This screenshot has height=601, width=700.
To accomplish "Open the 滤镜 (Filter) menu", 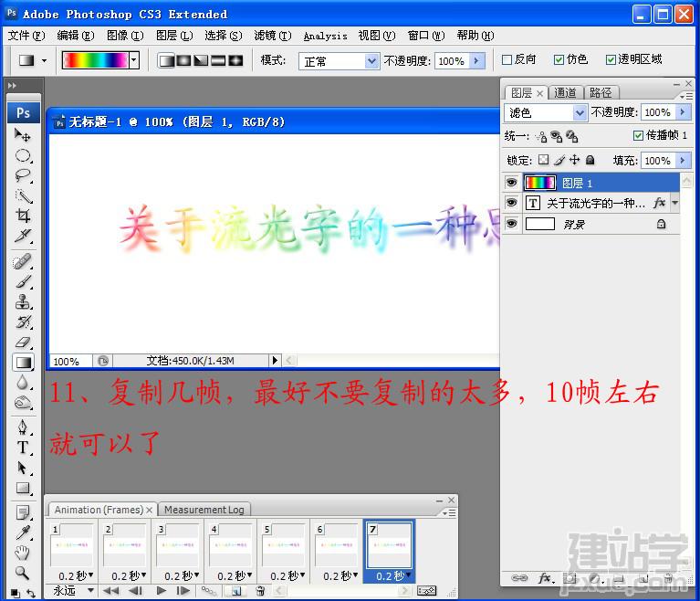I will (x=273, y=36).
